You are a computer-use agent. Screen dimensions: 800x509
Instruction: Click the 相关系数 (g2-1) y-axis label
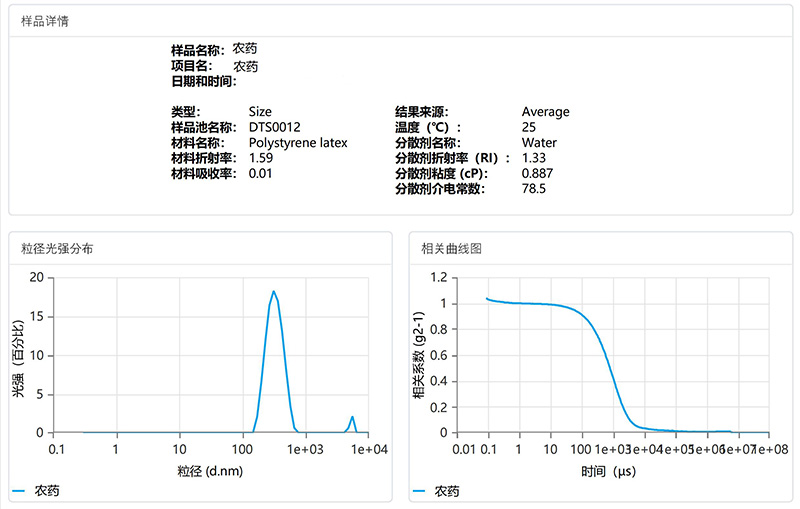(418, 354)
